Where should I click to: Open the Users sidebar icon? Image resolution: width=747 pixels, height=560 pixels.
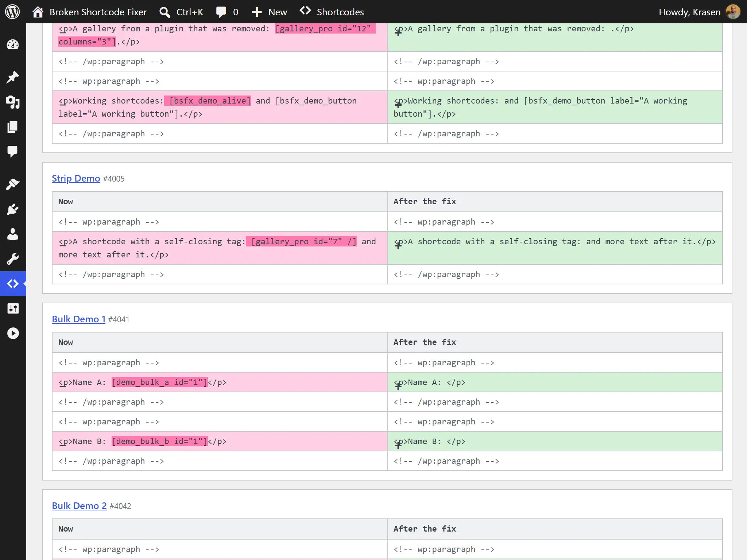click(13, 234)
